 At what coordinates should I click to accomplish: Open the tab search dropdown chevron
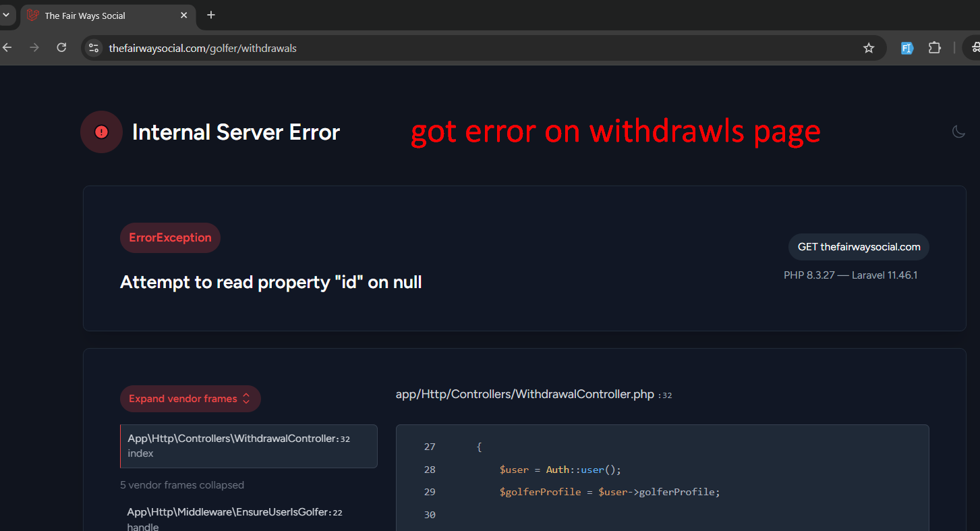tap(6, 15)
